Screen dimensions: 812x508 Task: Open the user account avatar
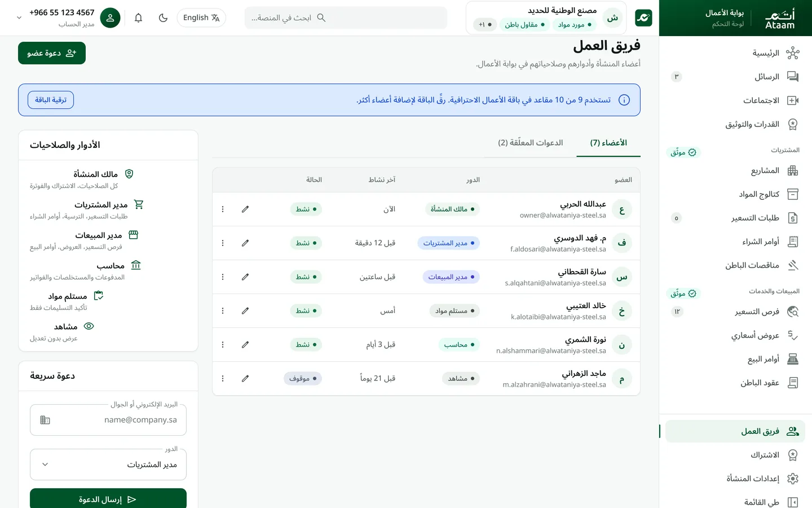[x=110, y=17]
